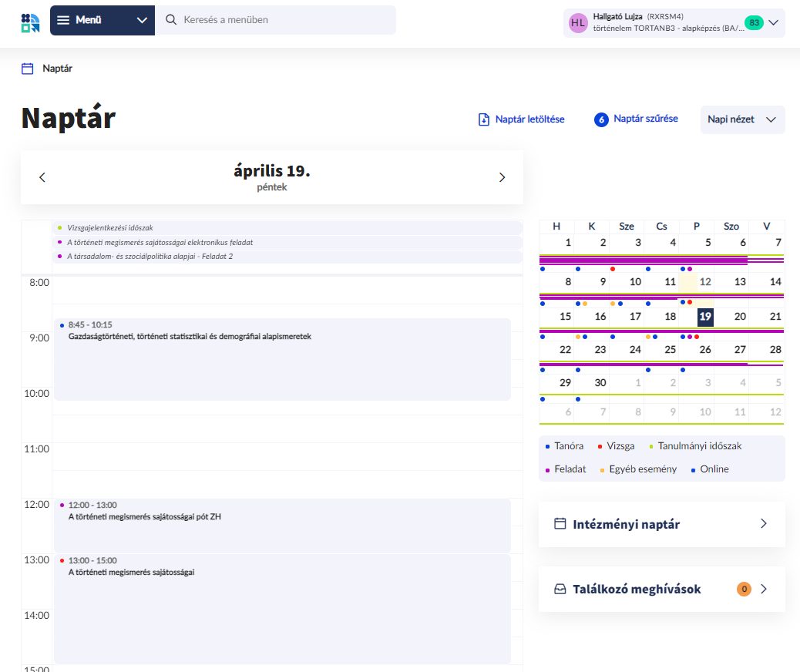
Task: Click the Neptun logo icon
Action: (30, 22)
